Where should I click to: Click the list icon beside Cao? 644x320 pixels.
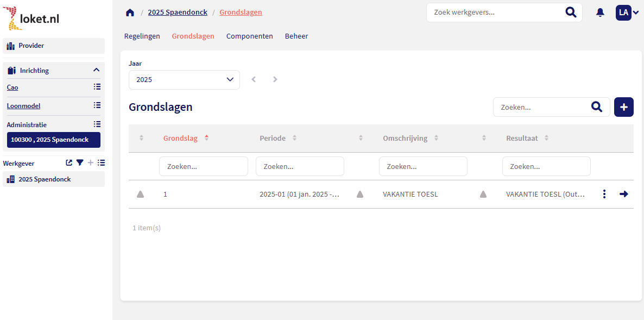[x=97, y=87]
